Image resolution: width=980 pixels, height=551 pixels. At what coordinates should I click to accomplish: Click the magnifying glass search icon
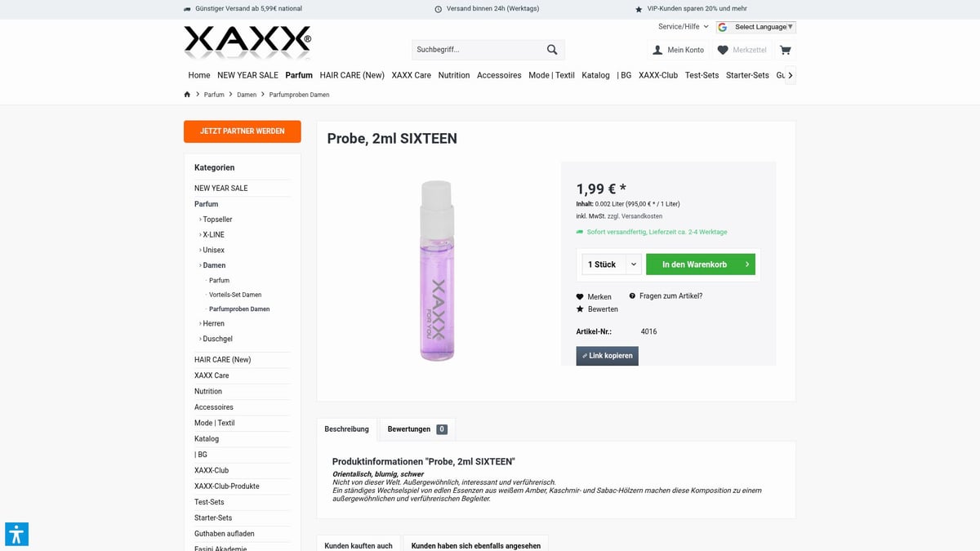click(x=552, y=49)
